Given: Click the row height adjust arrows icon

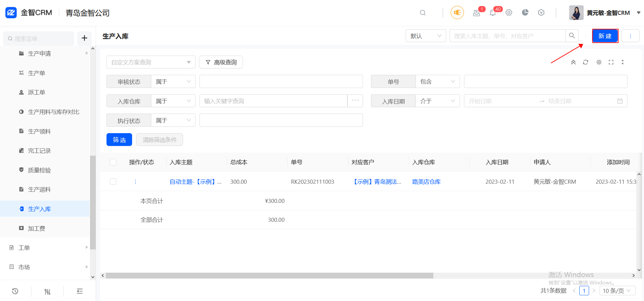Looking at the screenshot, I should [623, 62].
